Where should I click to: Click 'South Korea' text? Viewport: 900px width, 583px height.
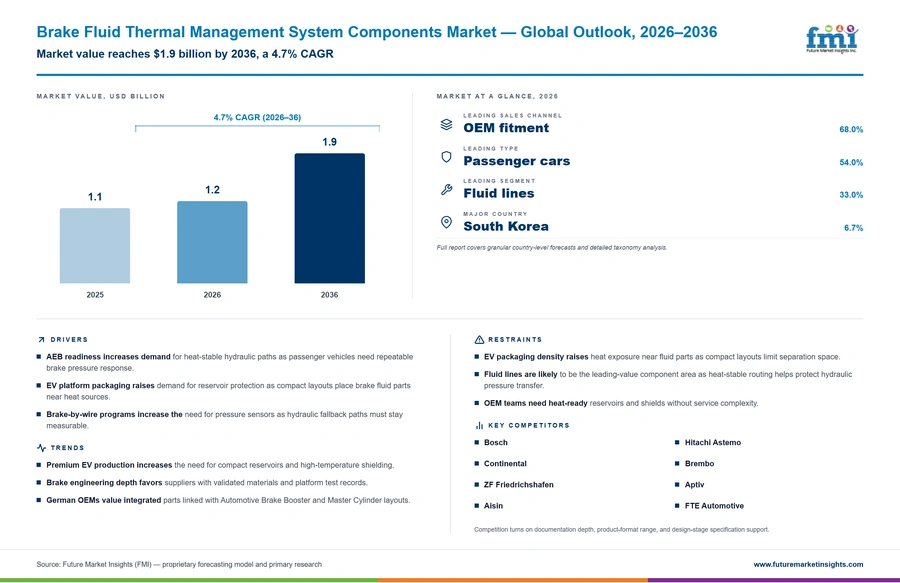point(506,226)
